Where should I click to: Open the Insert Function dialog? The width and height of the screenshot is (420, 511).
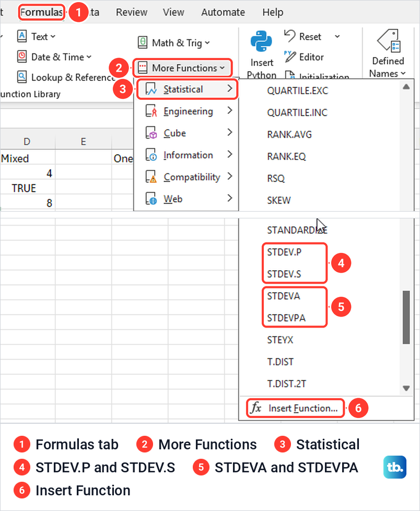coord(295,408)
